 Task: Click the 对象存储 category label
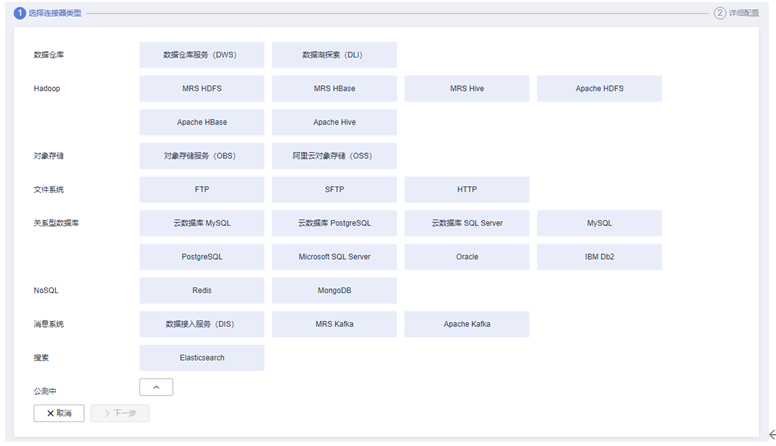[48, 156]
